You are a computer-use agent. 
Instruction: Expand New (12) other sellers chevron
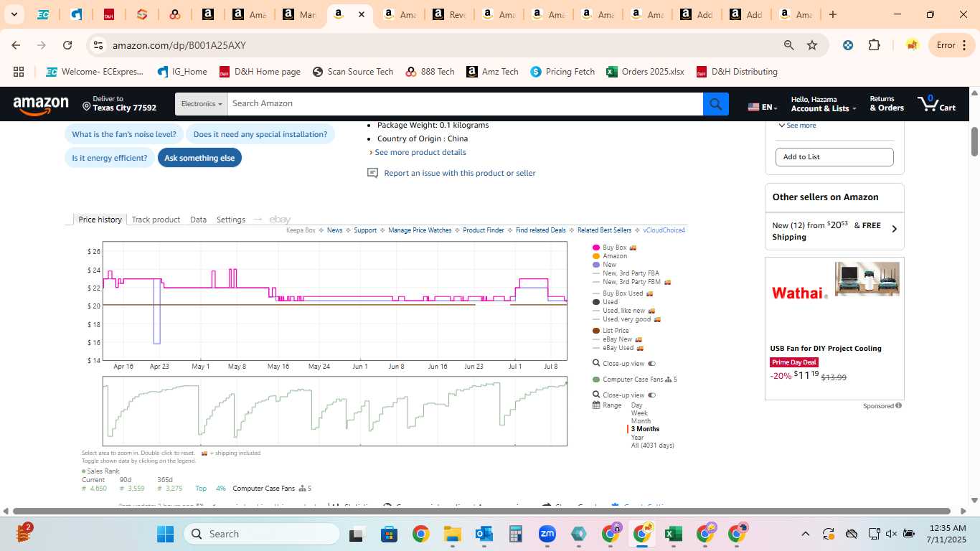pyautogui.click(x=894, y=229)
